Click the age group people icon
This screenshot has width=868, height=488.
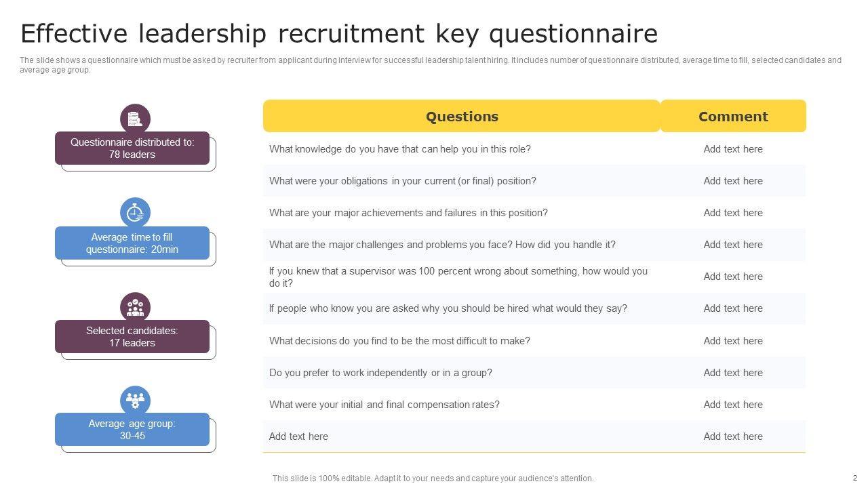coord(135,400)
